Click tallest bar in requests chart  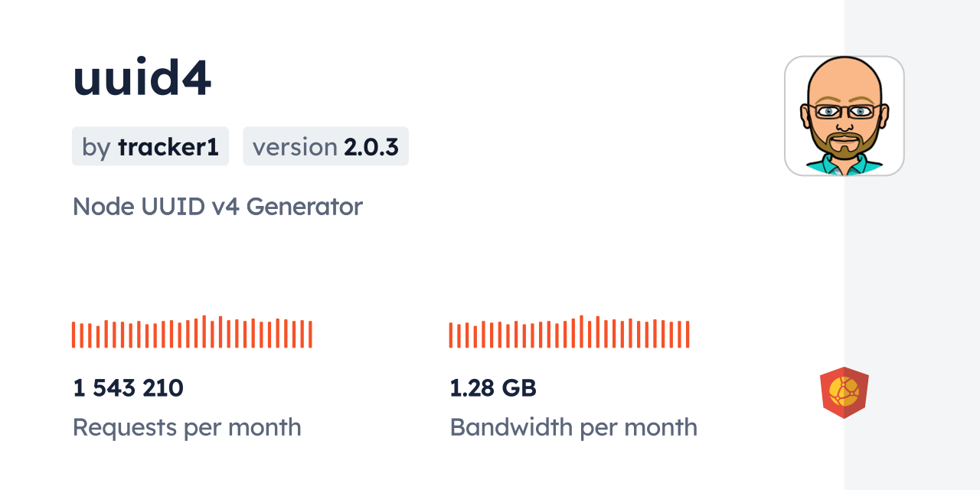pyautogui.click(x=204, y=332)
